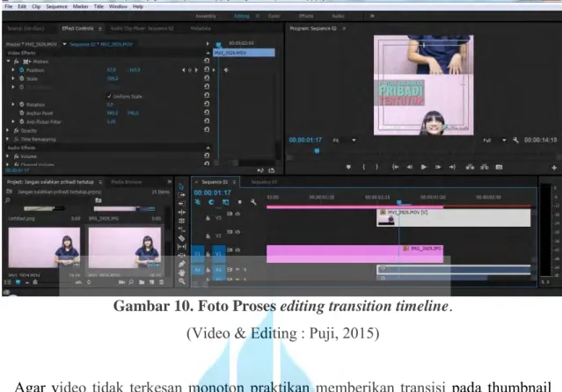
Task: Export frame with camera icon
Action: [499, 167]
